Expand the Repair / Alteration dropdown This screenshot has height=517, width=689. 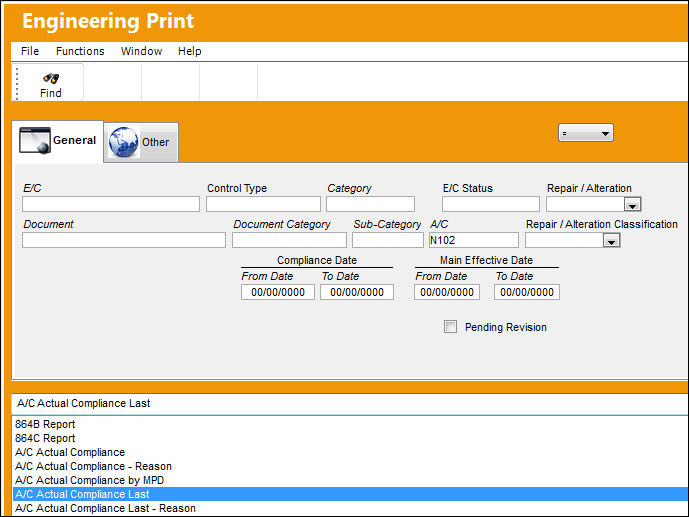pyautogui.click(x=632, y=204)
